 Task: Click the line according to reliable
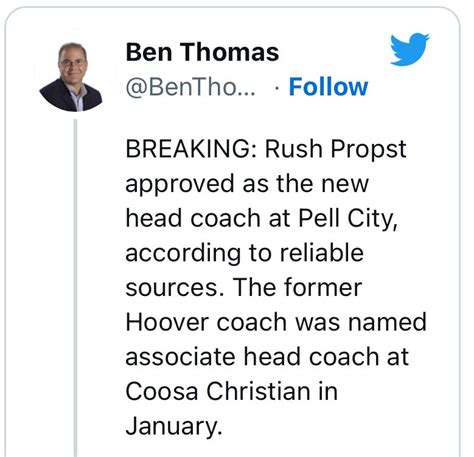pyautogui.click(x=244, y=253)
